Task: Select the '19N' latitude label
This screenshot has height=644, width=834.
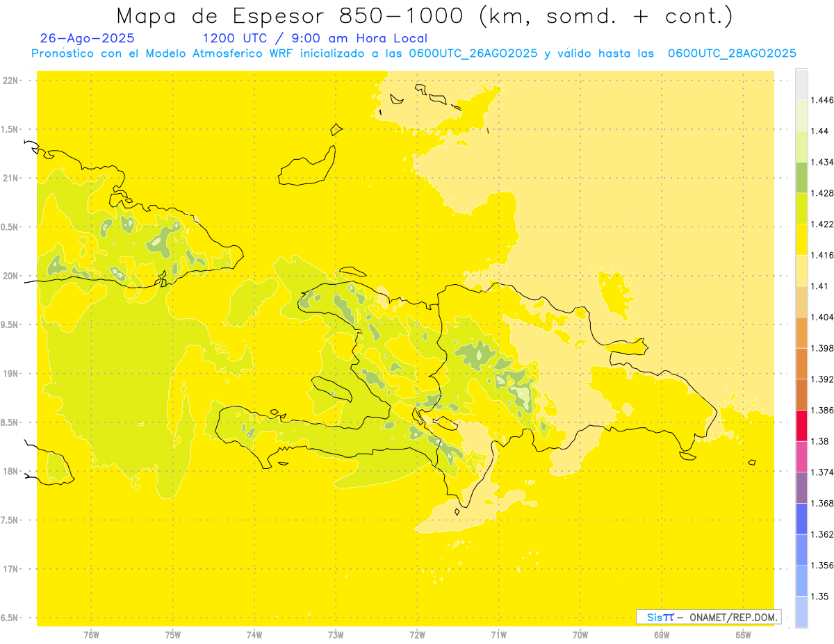Action: pos(10,374)
